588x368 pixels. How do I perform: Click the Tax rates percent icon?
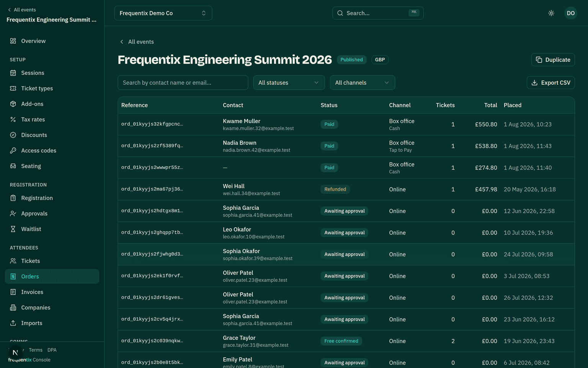[x=13, y=120]
